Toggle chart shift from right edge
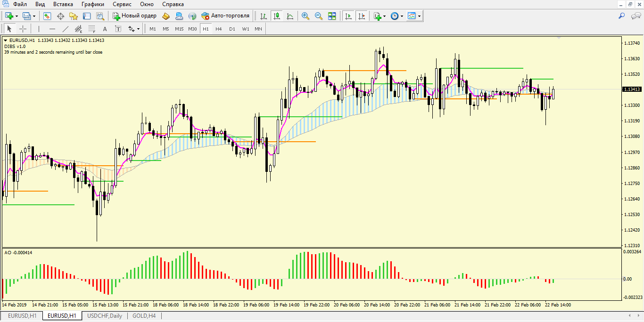Viewport: 644px width, 322px height. [x=362, y=16]
